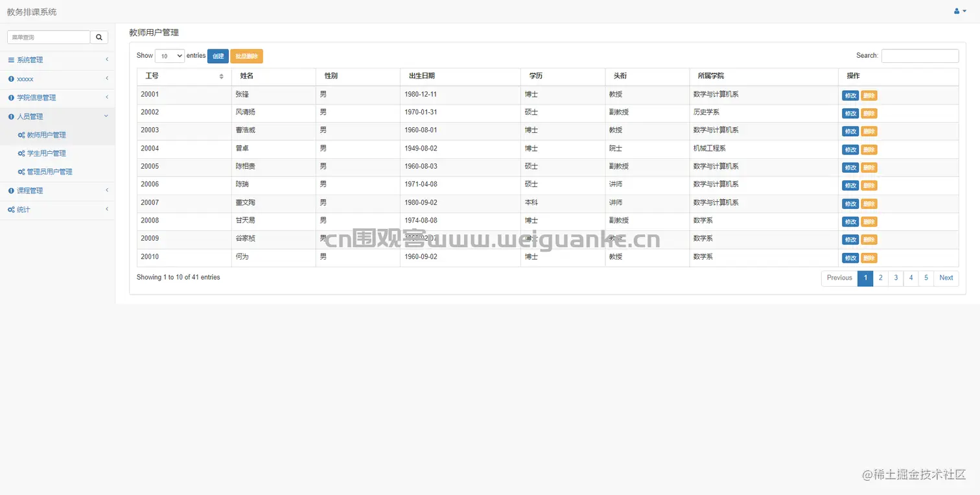
Task: Click 删除 for teacher 20003
Action: (869, 131)
